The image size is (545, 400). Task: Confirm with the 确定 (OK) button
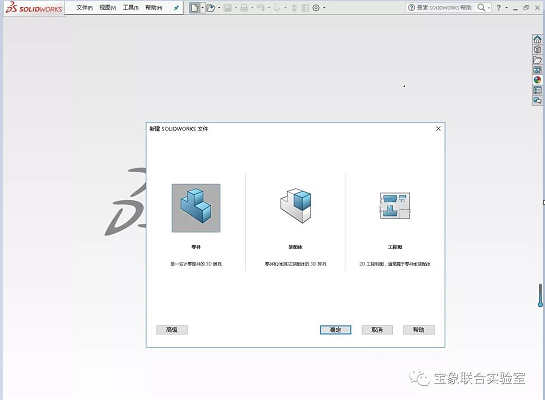335,330
